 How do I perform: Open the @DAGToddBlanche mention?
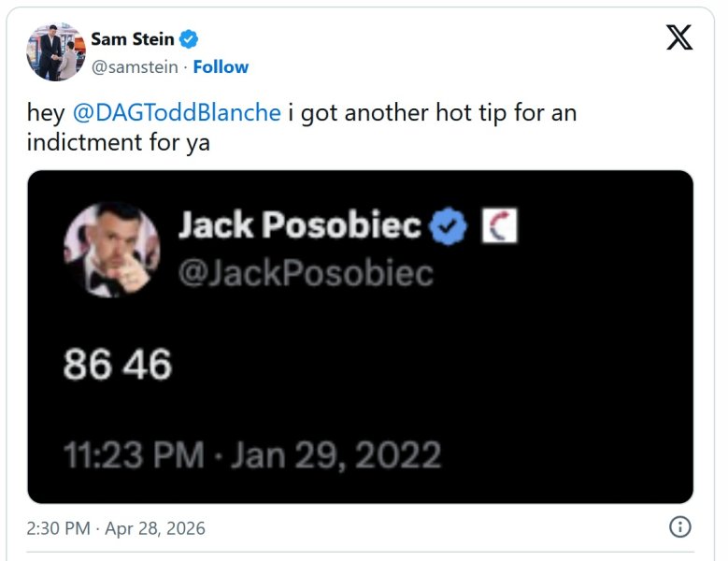click(177, 113)
